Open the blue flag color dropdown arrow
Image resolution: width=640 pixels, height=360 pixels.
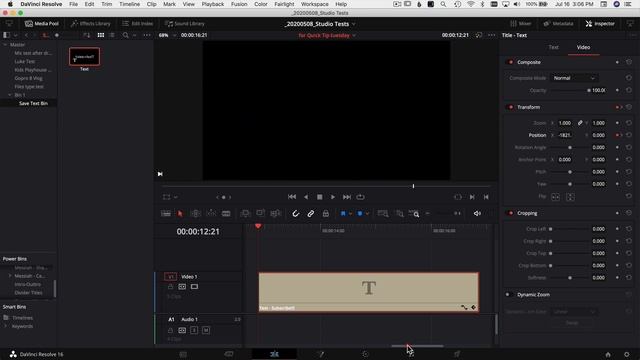[350, 213]
